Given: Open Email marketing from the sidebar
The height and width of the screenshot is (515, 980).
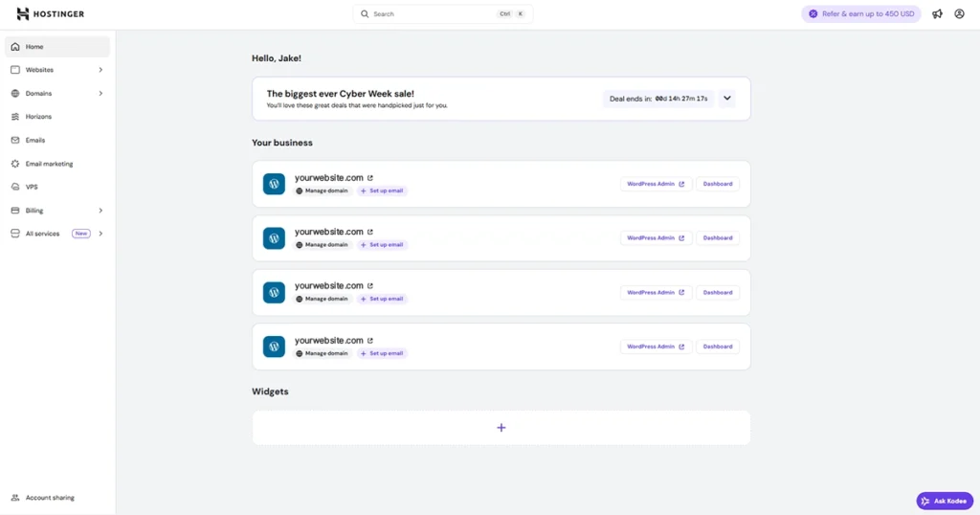Looking at the screenshot, I should 56,164.
